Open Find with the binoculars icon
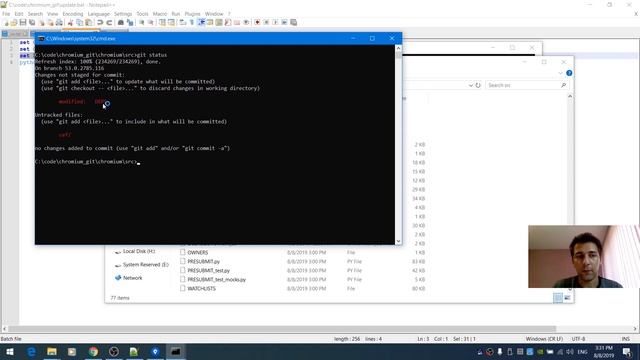Image resolution: width=640 pixels, height=360 pixels. pos(121,22)
